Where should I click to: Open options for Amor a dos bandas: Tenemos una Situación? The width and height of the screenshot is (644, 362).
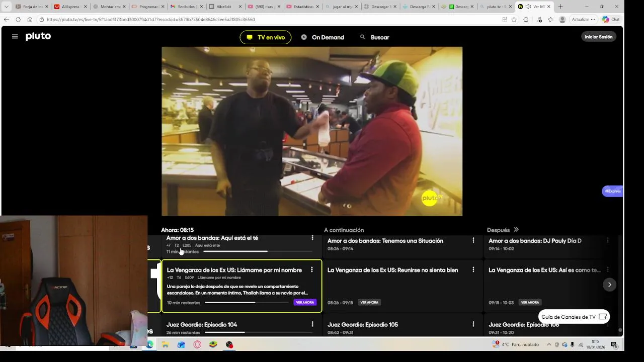pyautogui.click(x=473, y=240)
